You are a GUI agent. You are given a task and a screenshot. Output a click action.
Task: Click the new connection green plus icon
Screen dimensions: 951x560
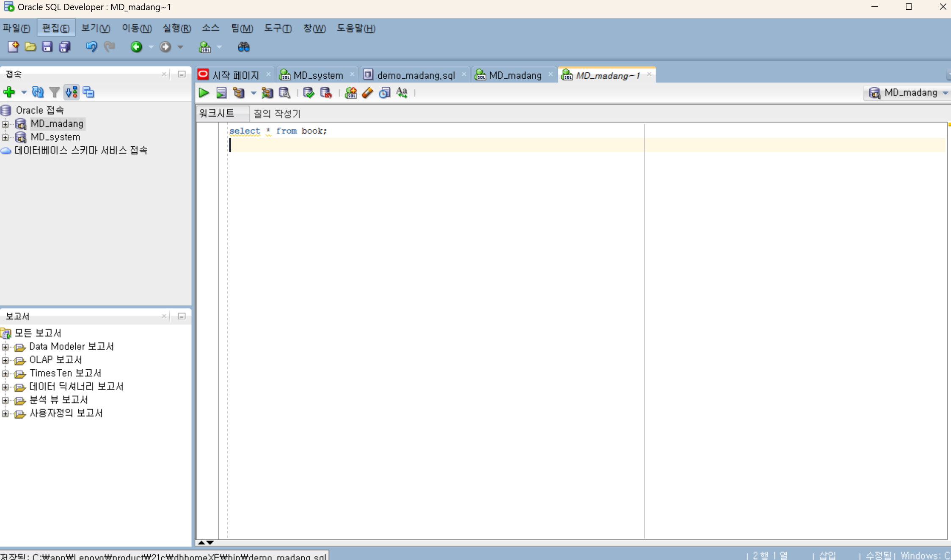point(9,92)
